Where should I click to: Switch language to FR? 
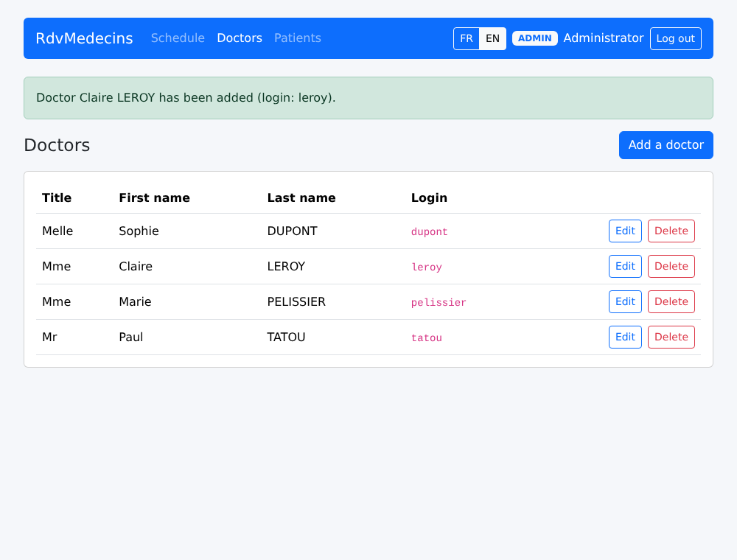tap(467, 38)
